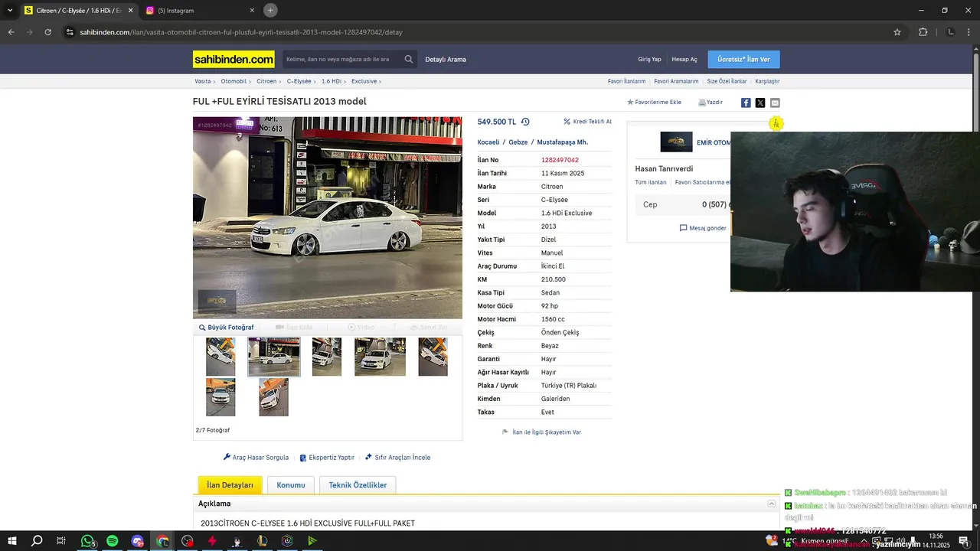Open Spotify from the taskbar

click(x=113, y=541)
